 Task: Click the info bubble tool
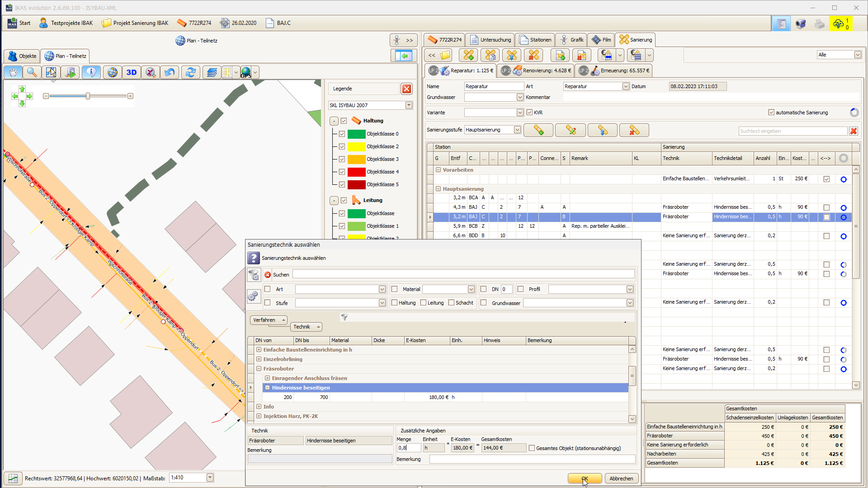[91, 72]
